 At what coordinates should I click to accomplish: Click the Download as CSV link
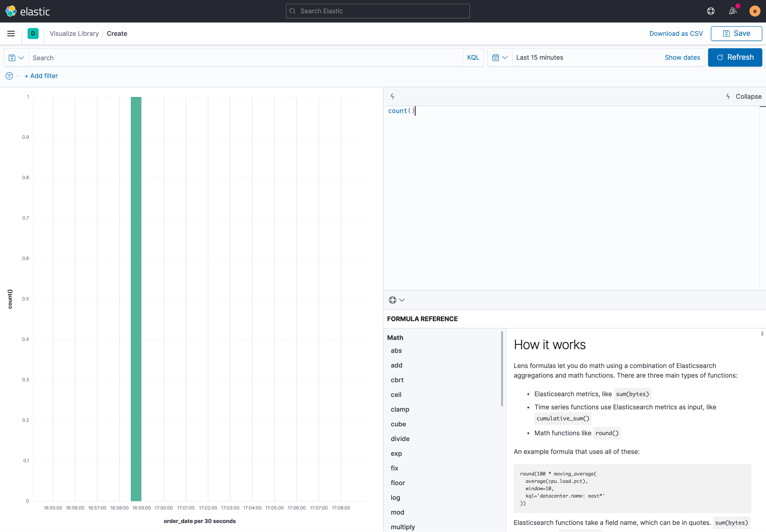(676, 33)
